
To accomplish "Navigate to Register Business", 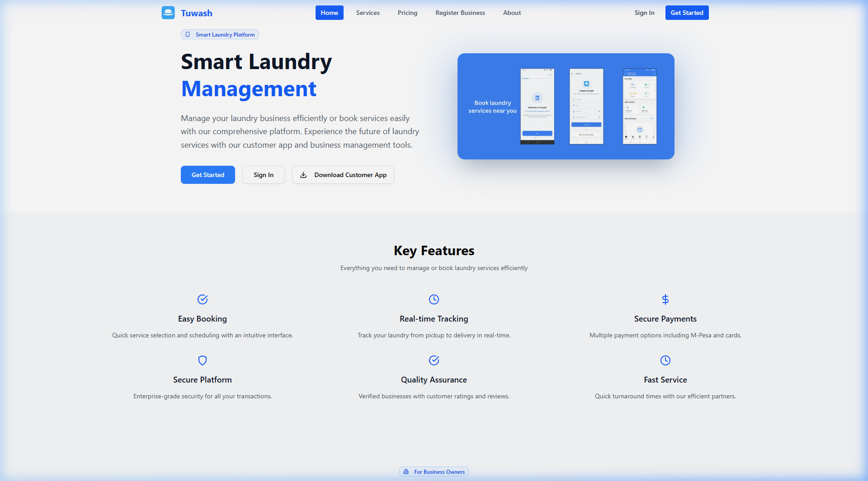I will (x=460, y=13).
